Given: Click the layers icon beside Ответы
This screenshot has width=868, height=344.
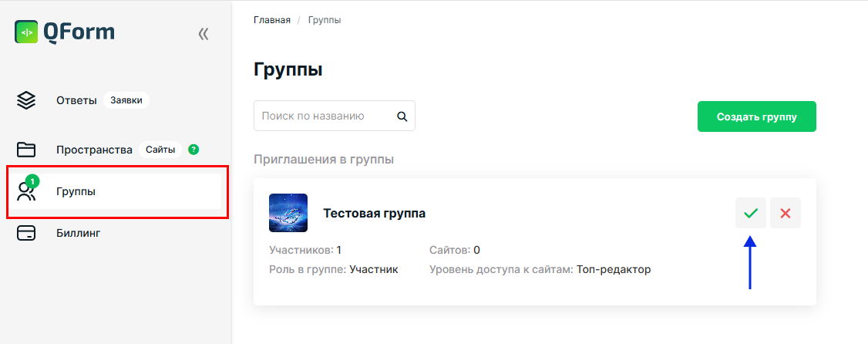Looking at the screenshot, I should pos(26,100).
